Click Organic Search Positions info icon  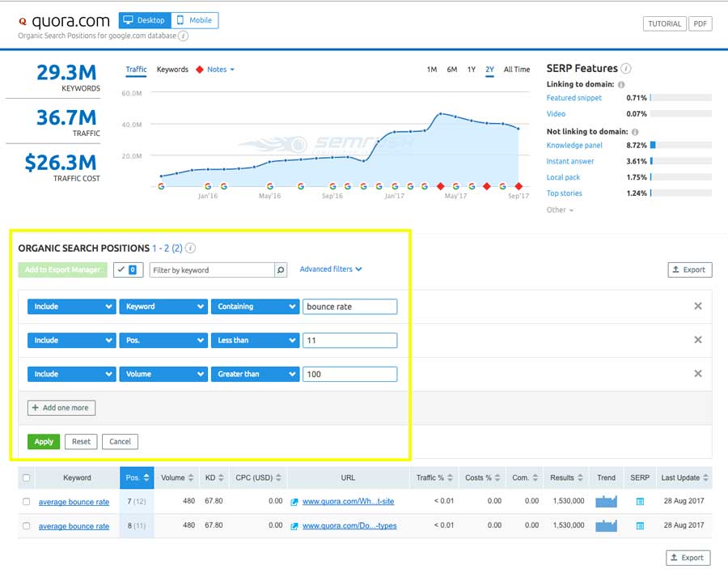pyautogui.click(x=190, y=248)
